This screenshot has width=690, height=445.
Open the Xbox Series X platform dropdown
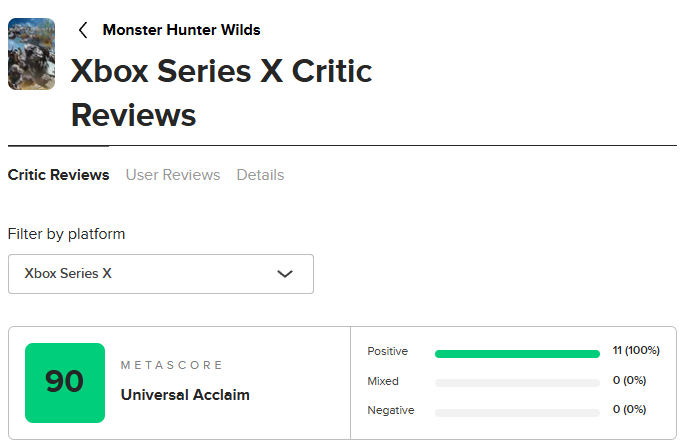pyautogui.click(x=160, y=273)
